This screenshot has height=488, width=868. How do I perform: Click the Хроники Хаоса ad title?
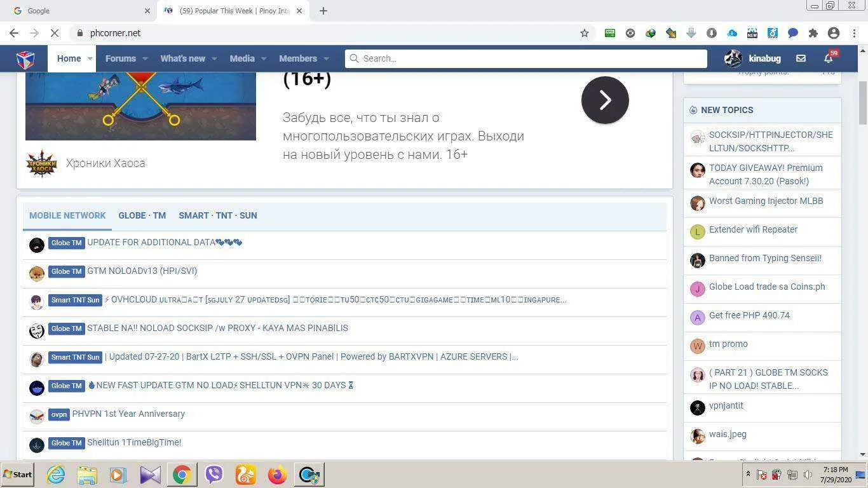click(105, 163)
